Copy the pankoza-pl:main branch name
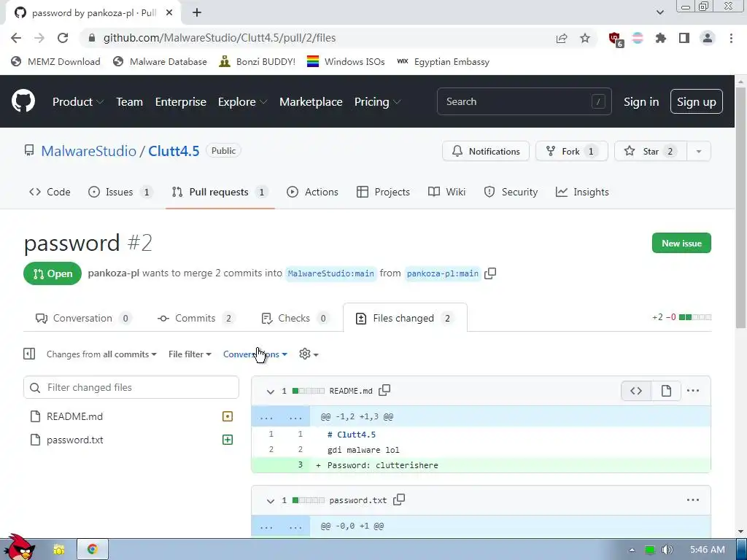 [x=490, y=273]
